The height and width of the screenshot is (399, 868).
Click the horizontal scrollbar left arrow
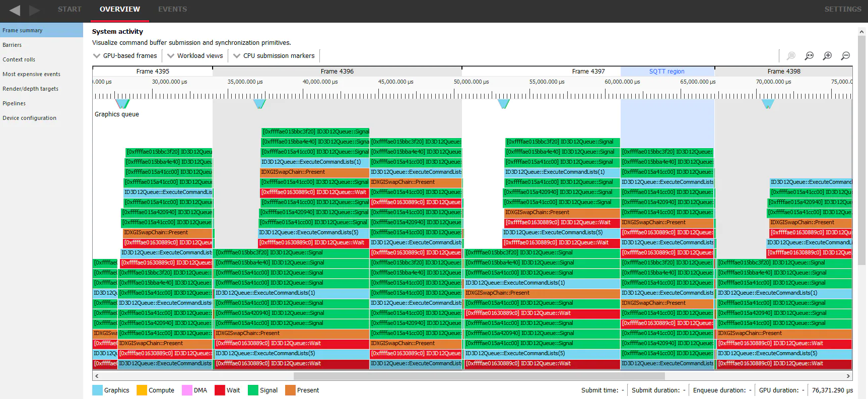[97, 376]
